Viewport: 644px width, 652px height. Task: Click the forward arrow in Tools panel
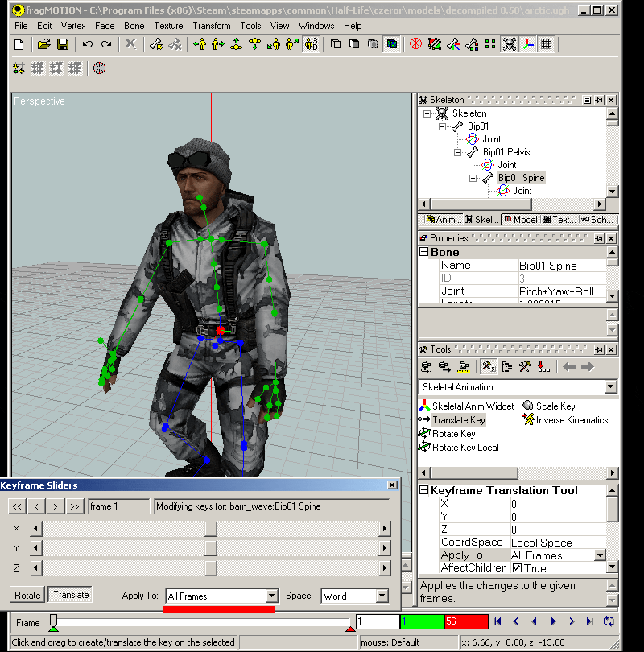(x=588, y=367)
